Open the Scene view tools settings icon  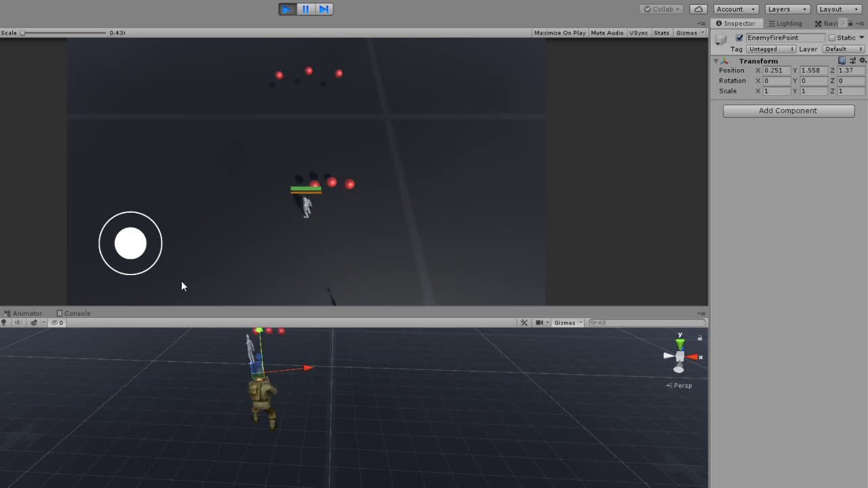click(x=524, y=323)
